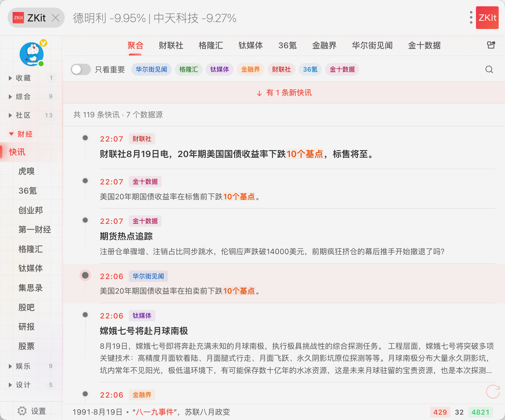Click the 钛媒体 source tag at 22:06
Viewport: 505px width, 420px height.
142,316
